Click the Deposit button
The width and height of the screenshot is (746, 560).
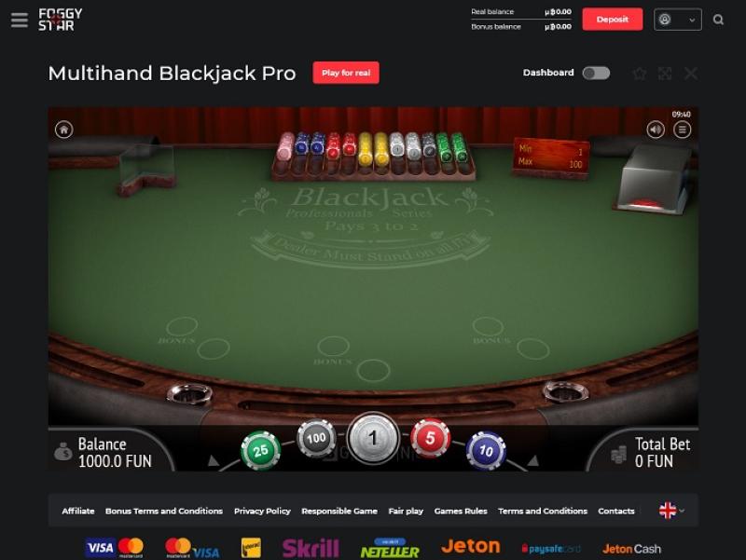click(613, 20)
